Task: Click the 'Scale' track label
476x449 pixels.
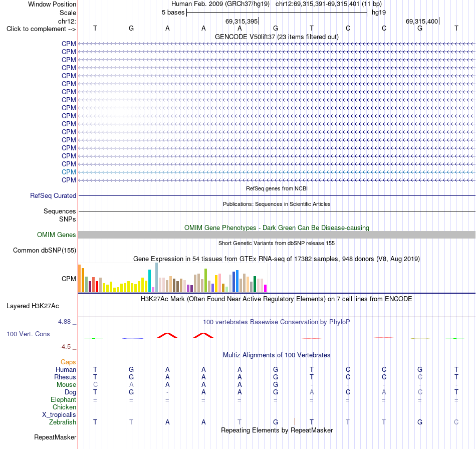Action: point(68,13)
